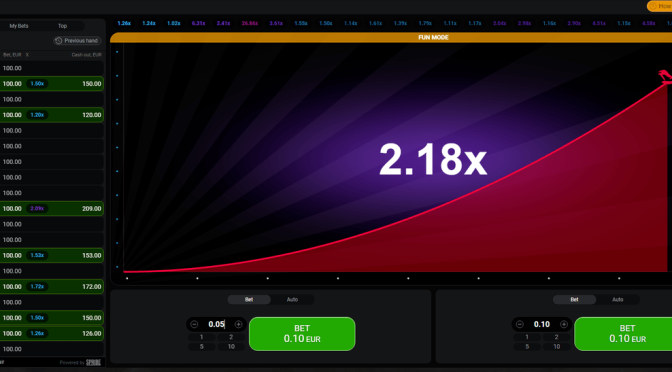Click the FUN MODE banner
The height and width of the screenshot is (372, 672).
pyautogui.click(x=391, y=38)
